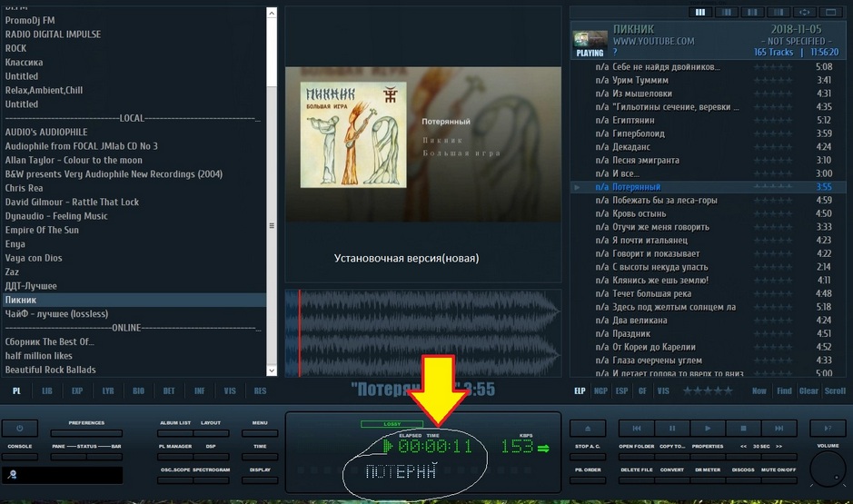Switch to the INF tab

200,390
